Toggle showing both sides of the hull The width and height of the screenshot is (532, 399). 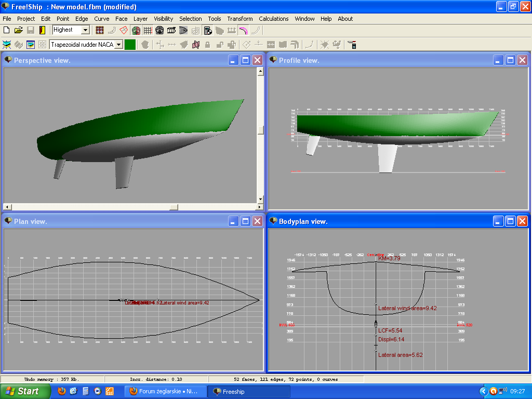[136, 30]
